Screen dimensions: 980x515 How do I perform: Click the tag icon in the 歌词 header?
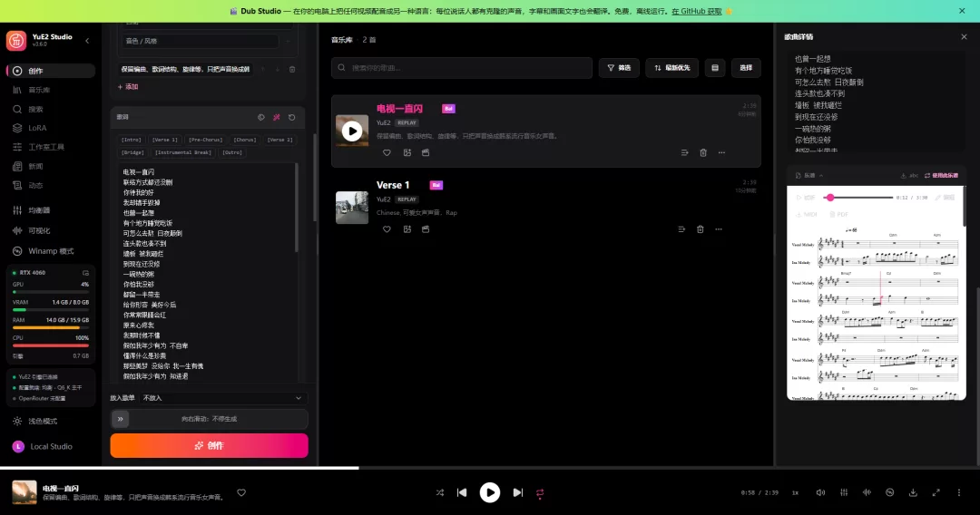[261, 117]
